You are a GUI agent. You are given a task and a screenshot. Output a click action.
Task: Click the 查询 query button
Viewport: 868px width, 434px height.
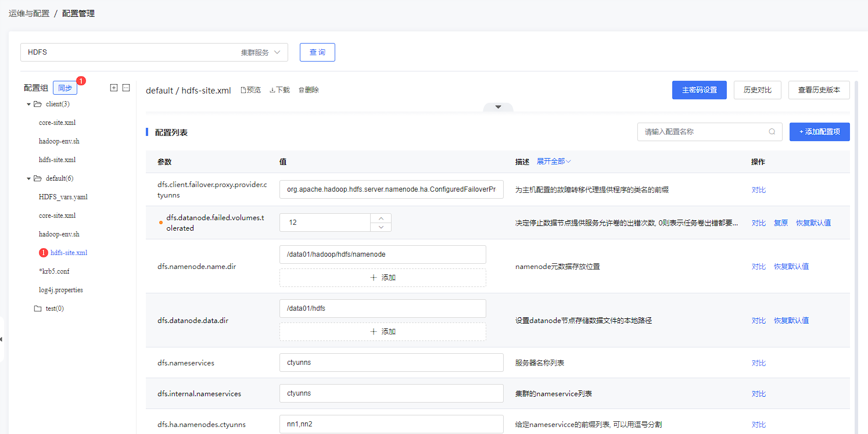coord(317,52)
